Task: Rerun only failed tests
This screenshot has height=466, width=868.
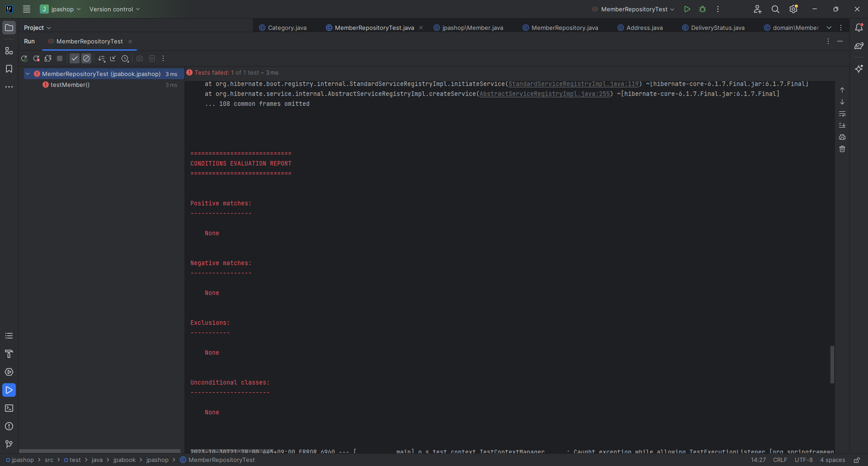Action: tap(36, 58)
